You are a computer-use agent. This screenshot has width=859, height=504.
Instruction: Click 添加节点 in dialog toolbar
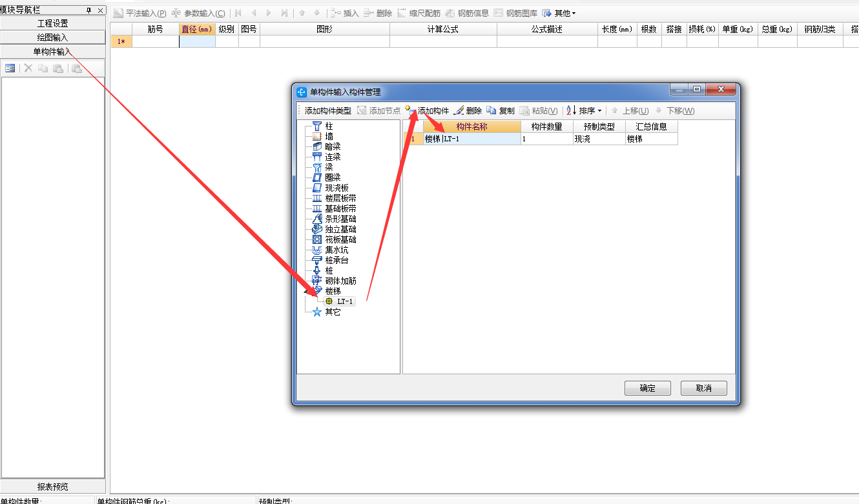click(378, 110)
